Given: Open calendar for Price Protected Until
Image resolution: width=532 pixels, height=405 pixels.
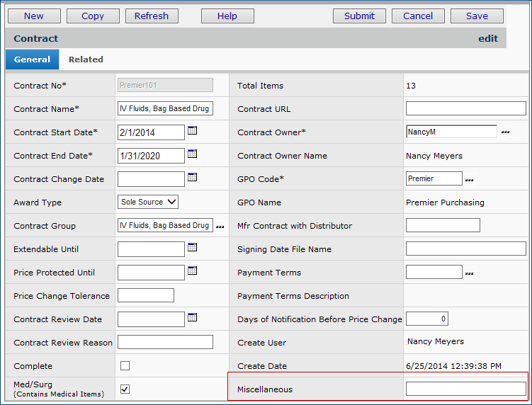Looking at the screenshot, I should point(192,271).
